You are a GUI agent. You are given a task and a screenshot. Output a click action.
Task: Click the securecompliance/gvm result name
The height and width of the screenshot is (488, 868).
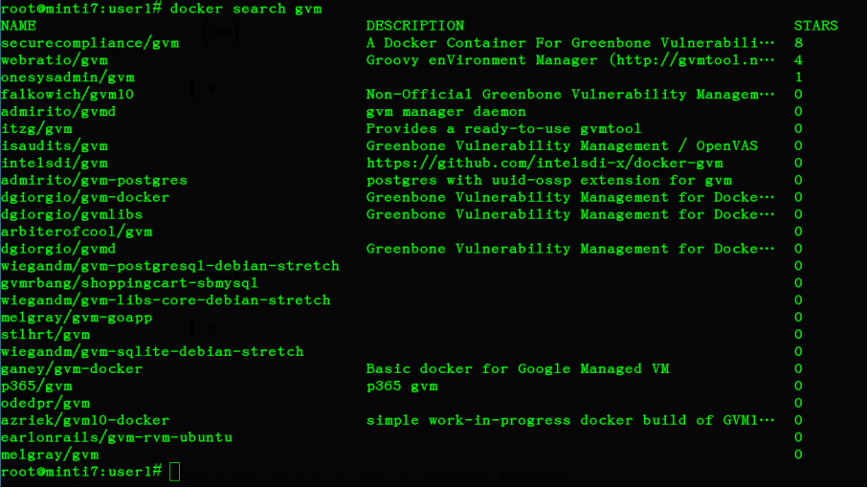point(90,43)
